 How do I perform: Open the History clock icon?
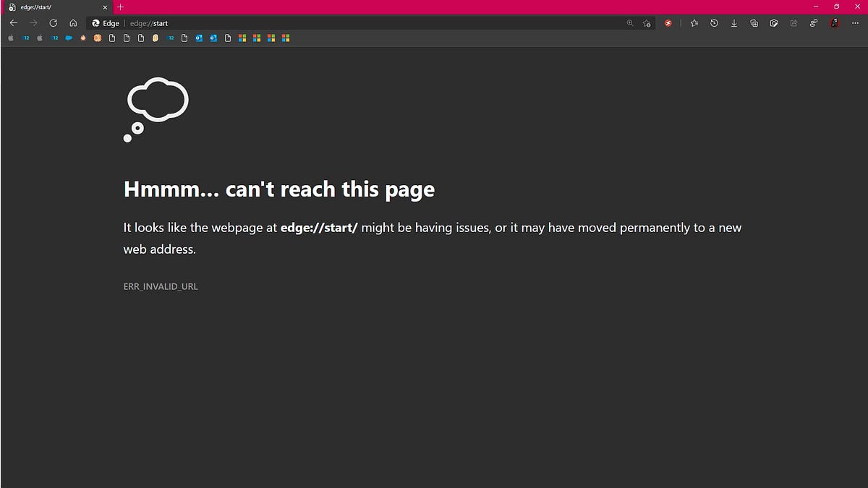click(714, 23)
